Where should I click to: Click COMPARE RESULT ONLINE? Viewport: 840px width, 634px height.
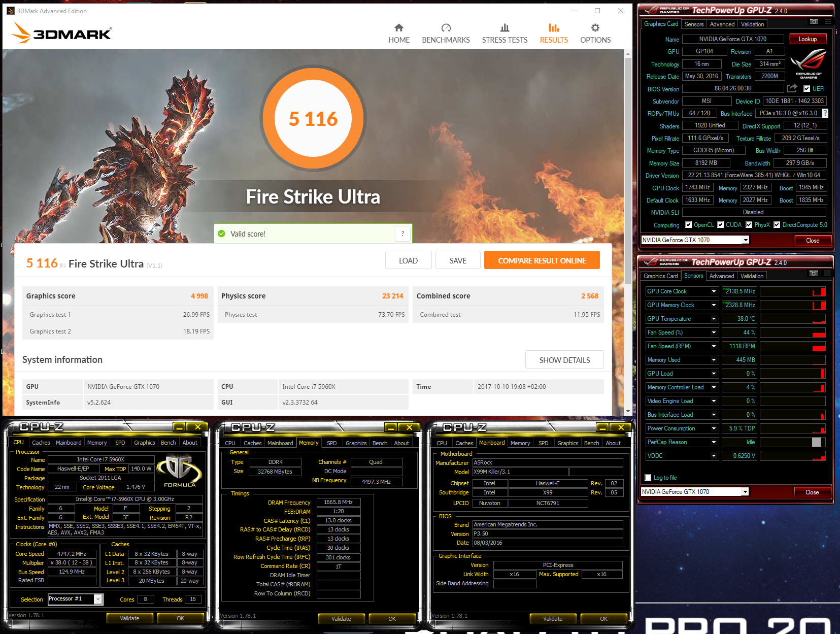click(542, 260)
